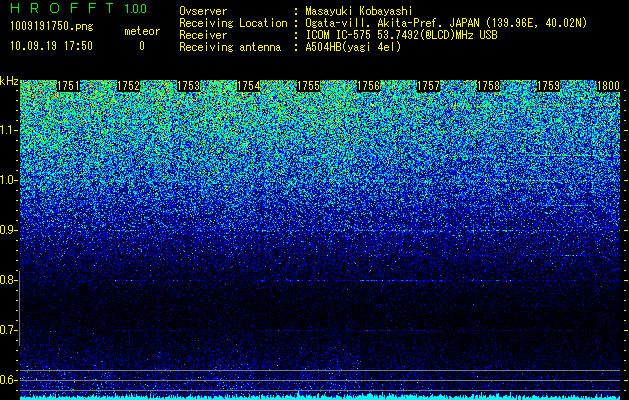
Task: Click the meteor label
Action: 142,31
